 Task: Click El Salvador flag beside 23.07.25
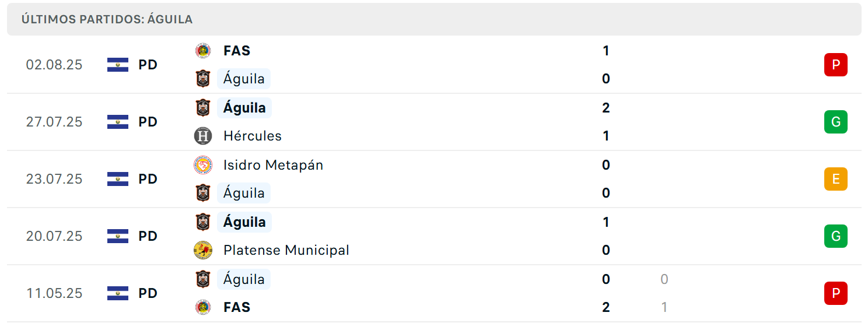(118, 179)
